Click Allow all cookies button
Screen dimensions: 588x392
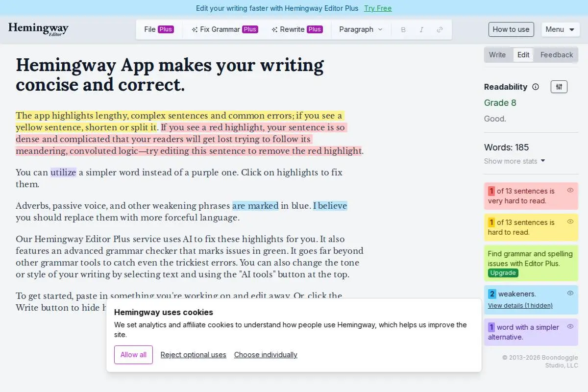click(133, 355)
